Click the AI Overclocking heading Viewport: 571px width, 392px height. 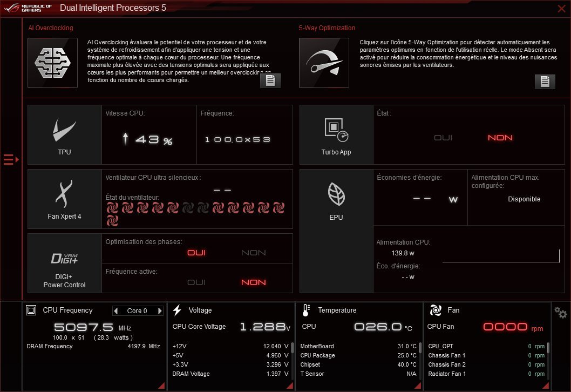tap(51, 28)
